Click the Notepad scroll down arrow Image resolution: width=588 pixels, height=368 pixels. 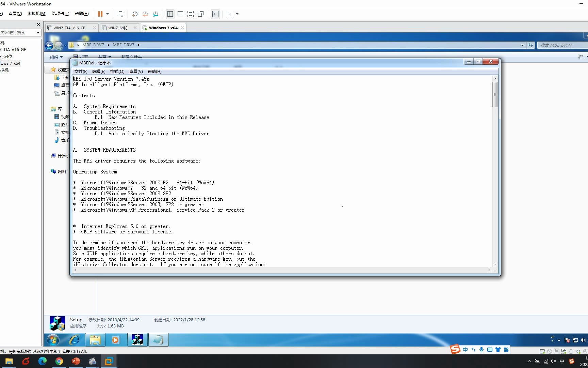(x=495, y=264)
